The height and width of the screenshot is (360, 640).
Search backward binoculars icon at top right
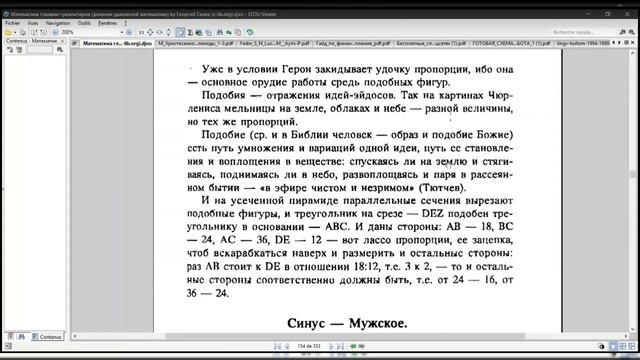(x=622, y=32)
